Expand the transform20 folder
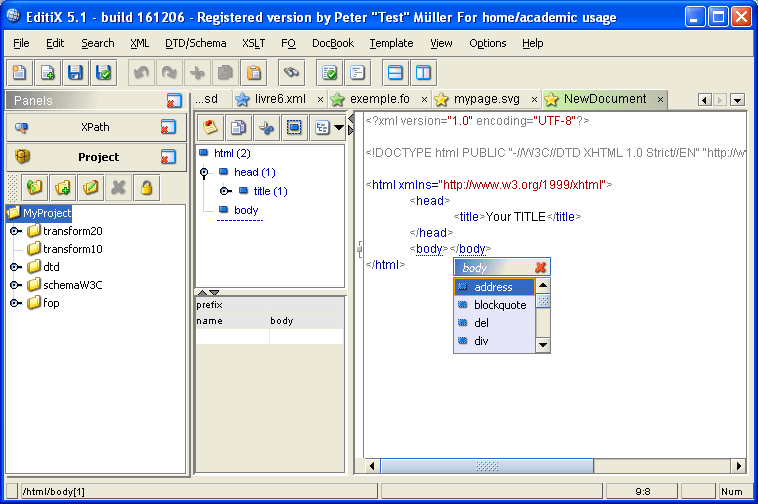 pyautogui.click(x=15, y=231)
